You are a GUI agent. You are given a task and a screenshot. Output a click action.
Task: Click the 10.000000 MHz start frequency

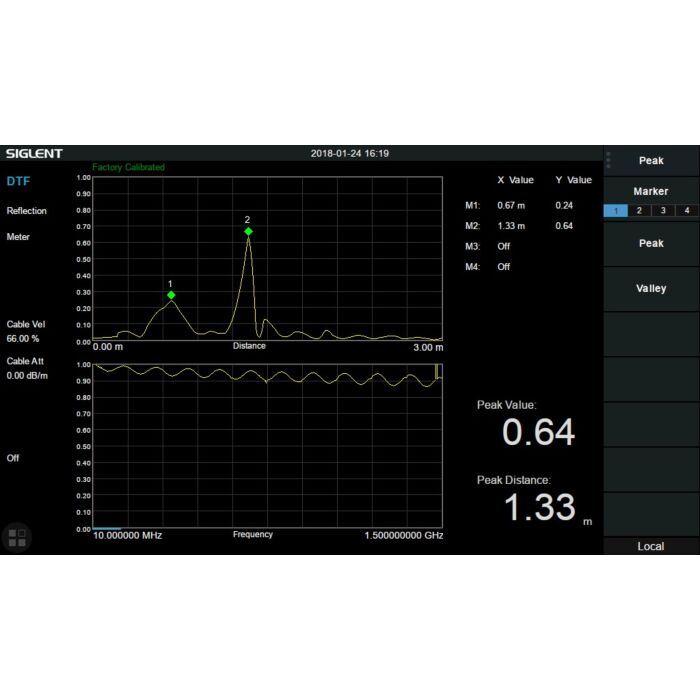pos(127,535)
